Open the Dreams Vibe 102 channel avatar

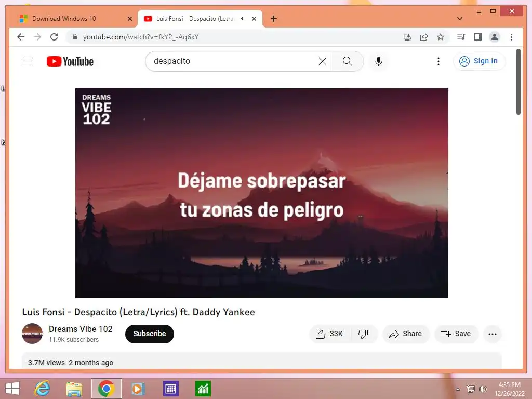tap(32, 334)
